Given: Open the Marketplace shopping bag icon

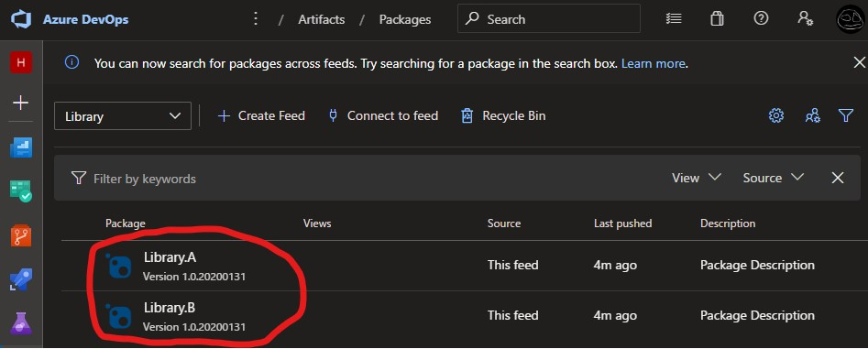Looking at the screenshot, I should point(717,19).
